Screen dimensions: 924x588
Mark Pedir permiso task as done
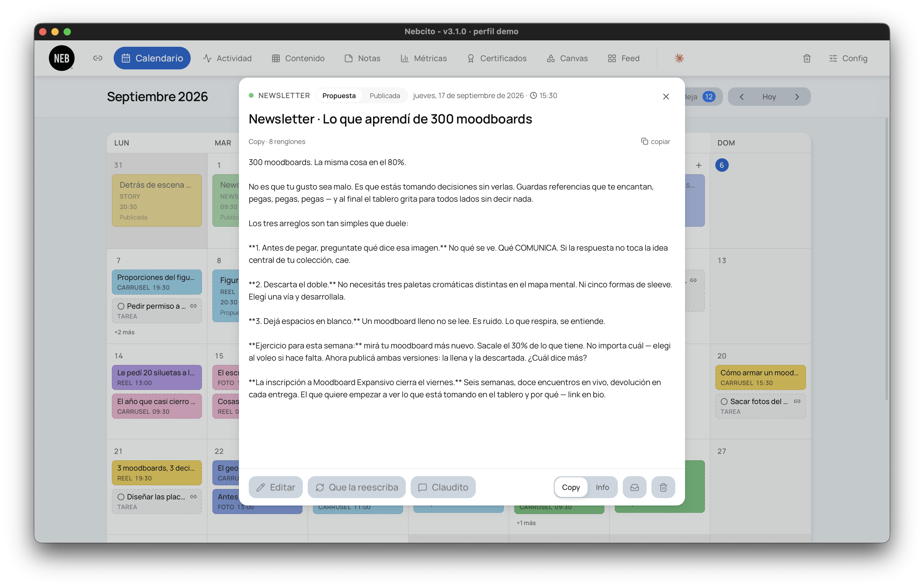pos(121,306)
